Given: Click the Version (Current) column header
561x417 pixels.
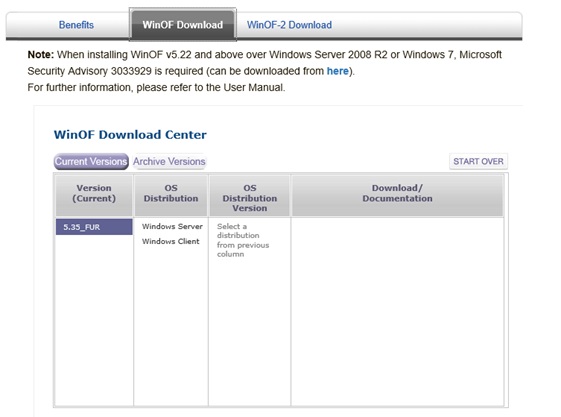Looking at the screenshot, I should click(x=94, y=196).
